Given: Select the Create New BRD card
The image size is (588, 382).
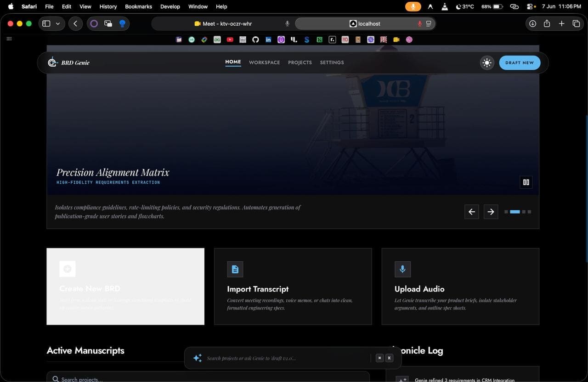Looking at the screenshot, I should pyautogui.click(x=125, y=286).
